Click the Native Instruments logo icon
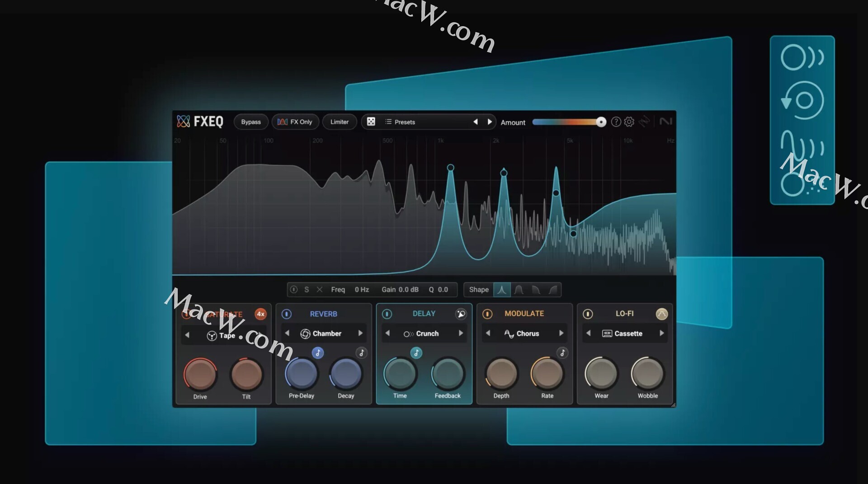Image resolution: width=868 pixels, height=484 pixels. 666,121
